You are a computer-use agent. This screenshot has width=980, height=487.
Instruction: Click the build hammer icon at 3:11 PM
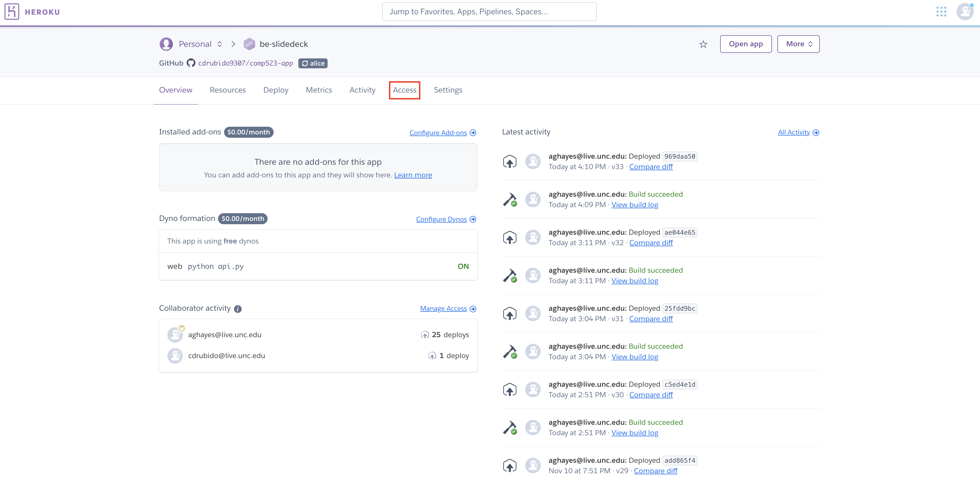coord(510,276)
